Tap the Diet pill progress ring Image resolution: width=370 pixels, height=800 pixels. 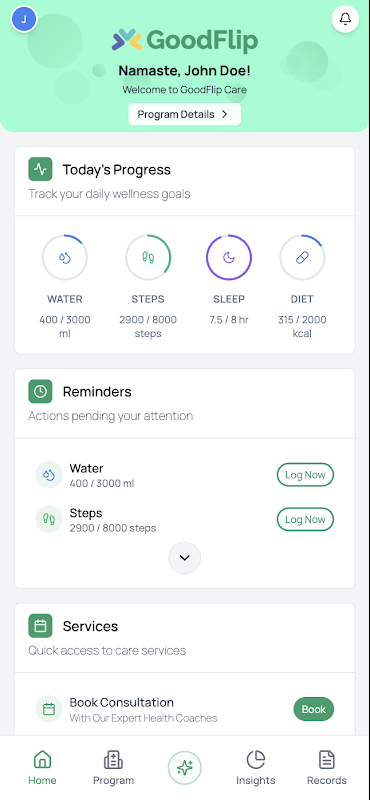coord(302,258)
